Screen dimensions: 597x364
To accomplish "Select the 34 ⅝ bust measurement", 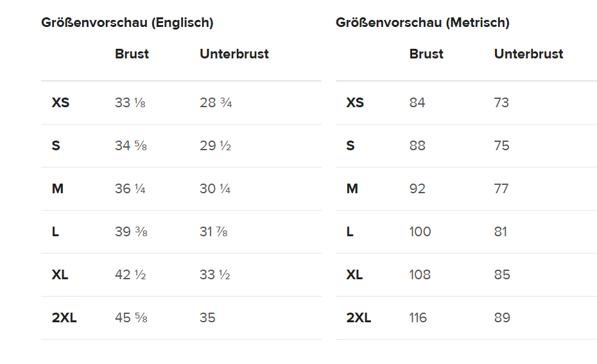I will point(131,146).
